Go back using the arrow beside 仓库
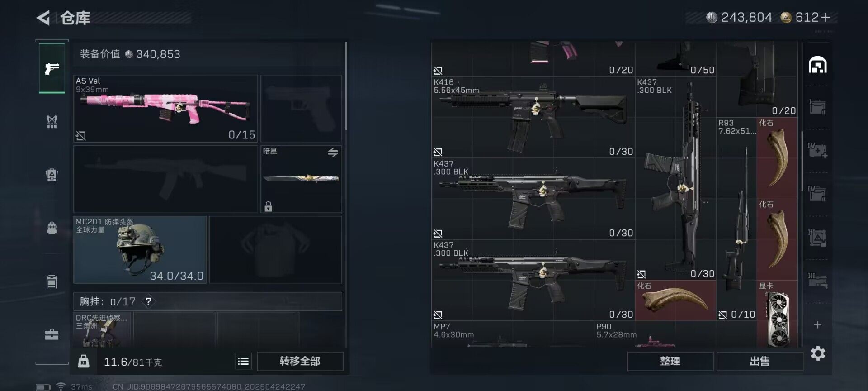The image size is (868, 391). [43, 18]
